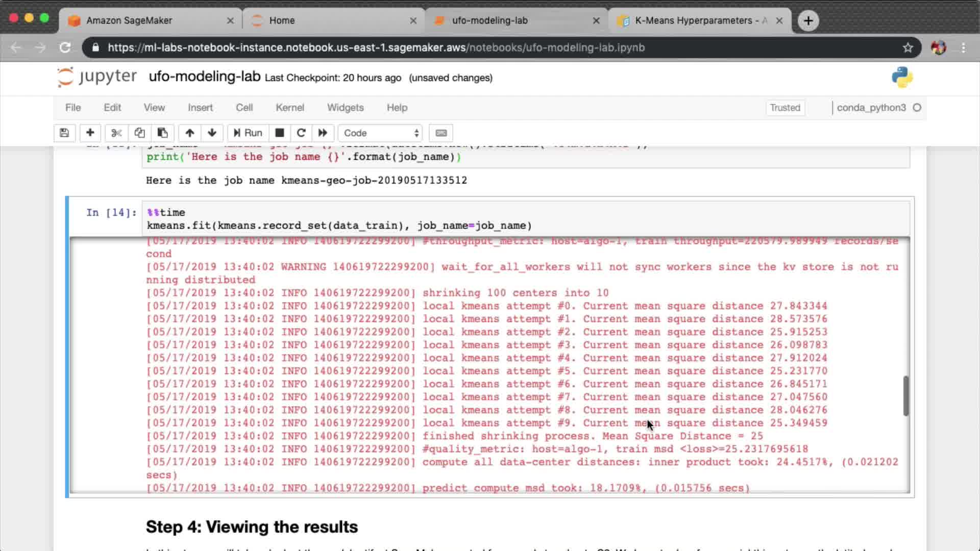Image resolution: width=980 pixels, height=551 pixels.
Task: Move the selected cell up
Action: 189,133
